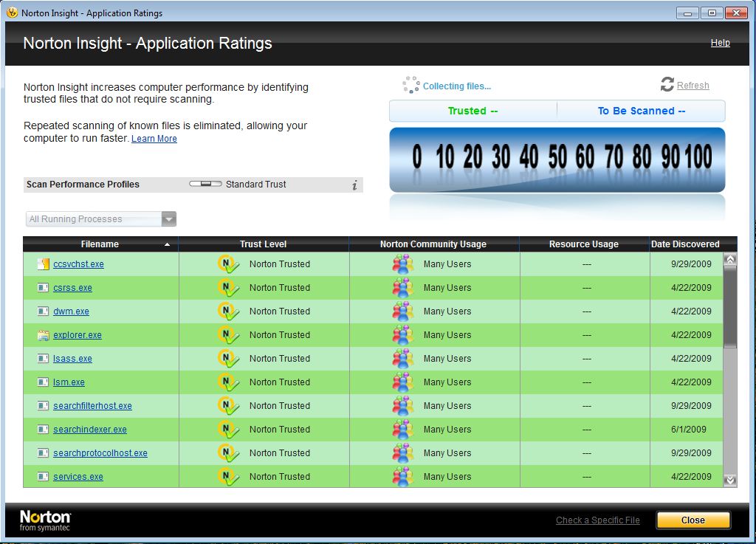Click the searchindexer.exe file icon

pos(44,430)
